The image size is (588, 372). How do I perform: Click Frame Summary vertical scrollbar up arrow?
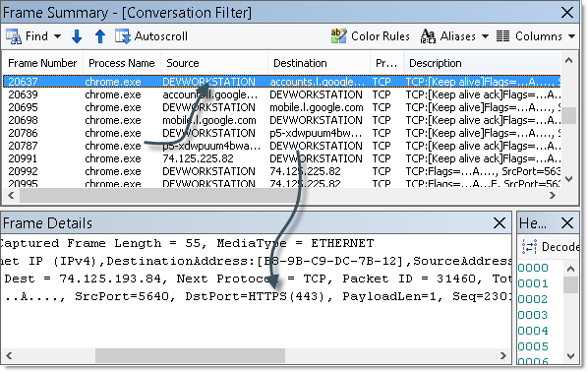569,60
